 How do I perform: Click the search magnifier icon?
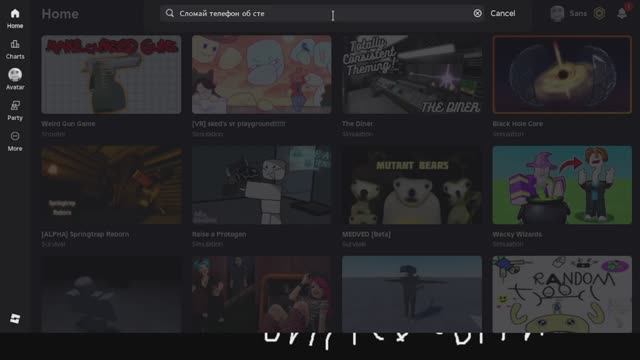169,13
